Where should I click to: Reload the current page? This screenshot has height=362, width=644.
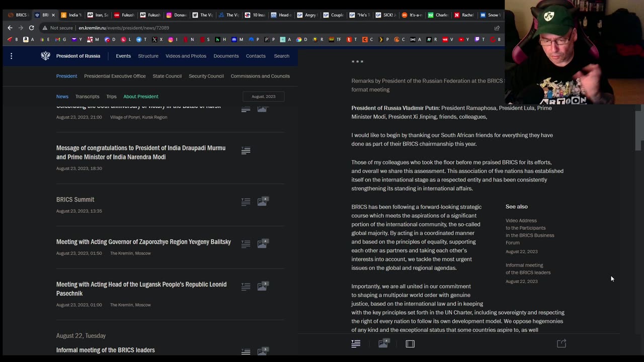click(31, 28)
